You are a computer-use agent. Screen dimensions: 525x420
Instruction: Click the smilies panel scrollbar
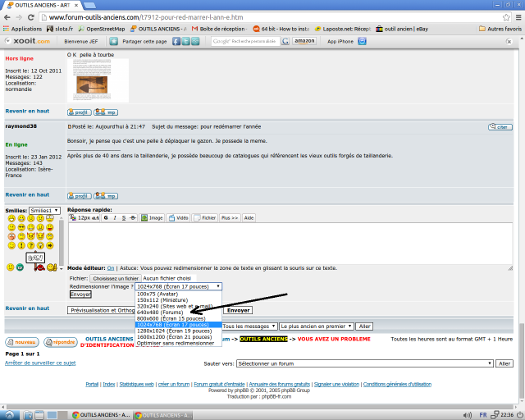click(62, 241)
